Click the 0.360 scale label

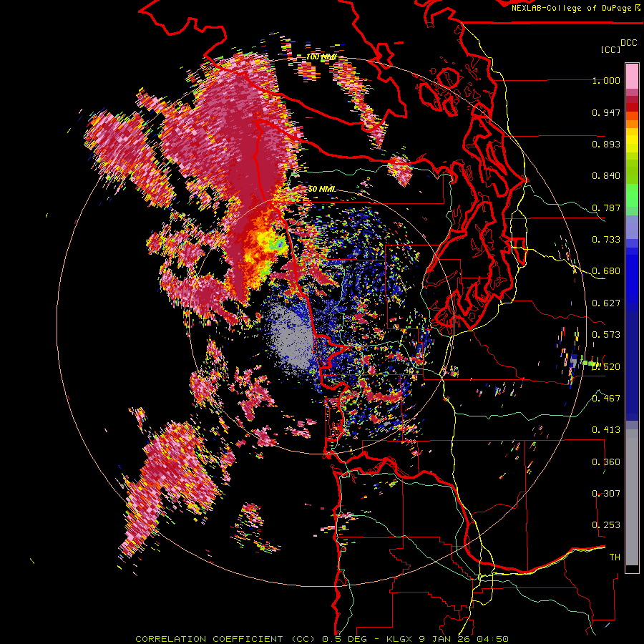coord(606,462)
